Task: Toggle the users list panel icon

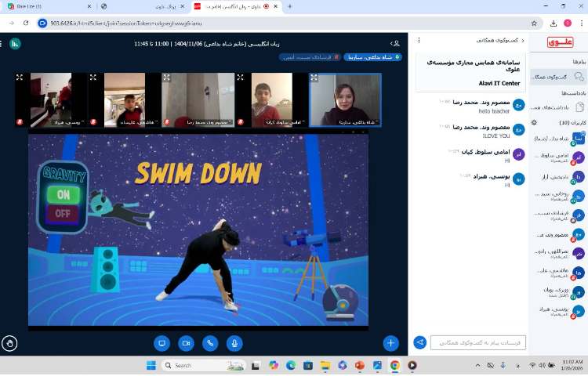Action: pos(395,43)
